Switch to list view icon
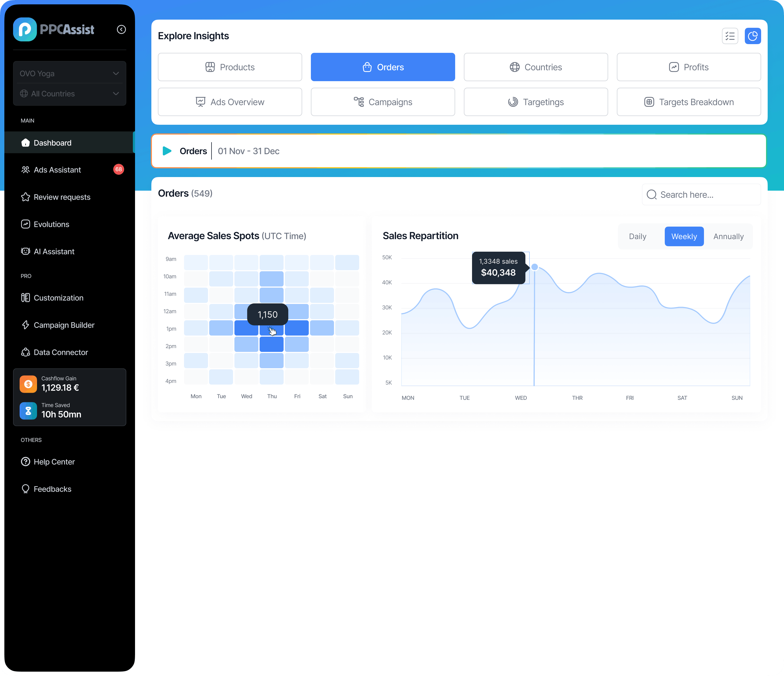The height and width of the screenshot is (676, 784). 730,36
